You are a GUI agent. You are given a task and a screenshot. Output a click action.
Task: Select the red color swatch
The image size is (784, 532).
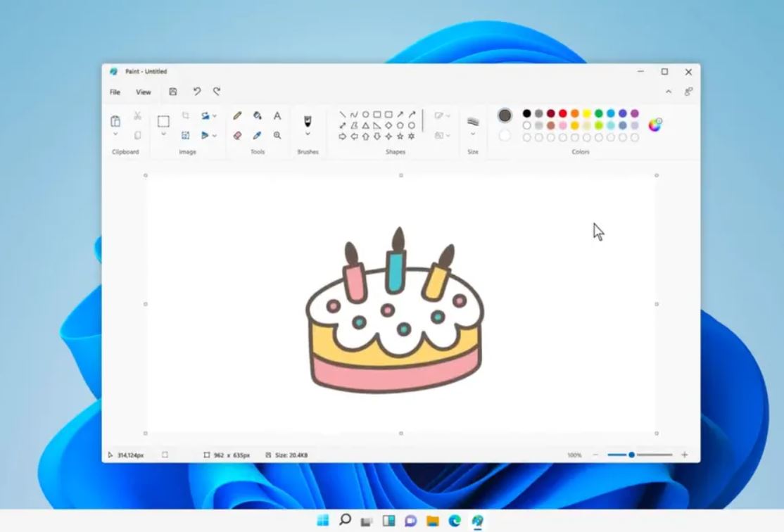(x=562, y=113)
